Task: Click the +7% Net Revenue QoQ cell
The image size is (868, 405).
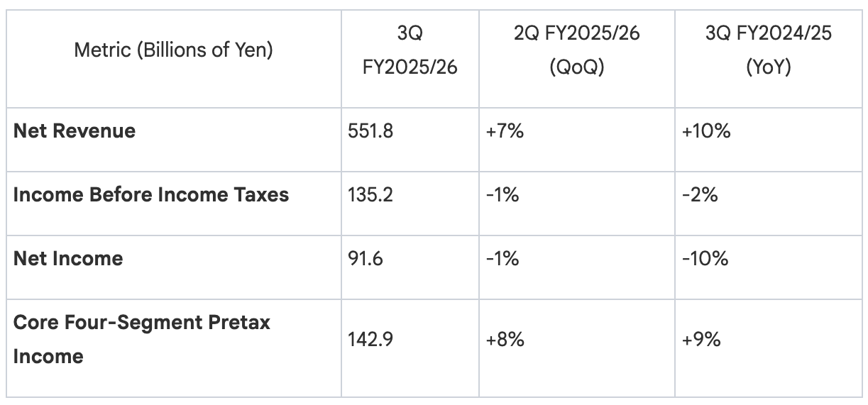Action: coord(505,131)
